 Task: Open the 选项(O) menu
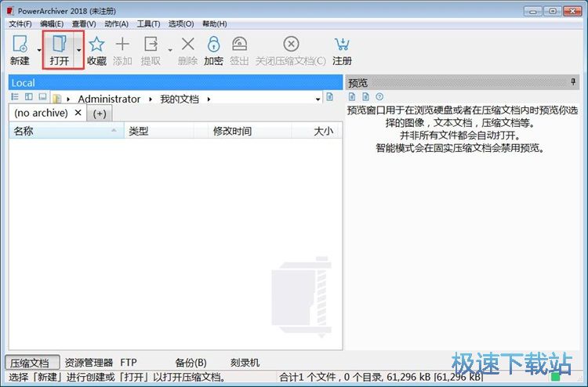pos(181,24)
